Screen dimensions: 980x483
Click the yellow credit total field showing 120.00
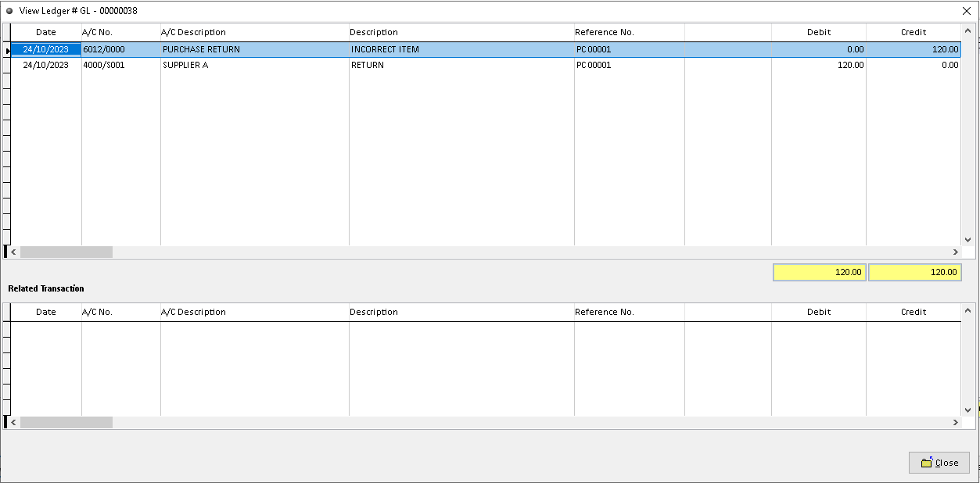(x=914, y=272)
